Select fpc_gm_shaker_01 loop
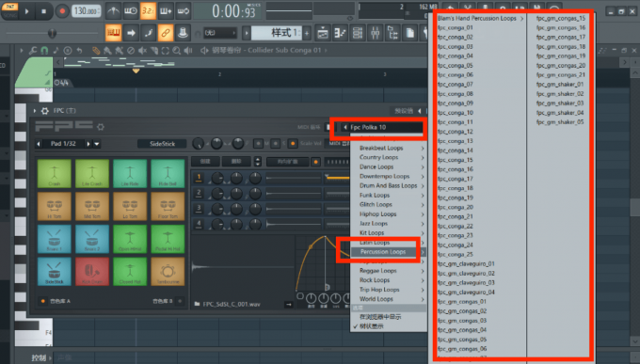This screenshot has height=364, width=640. pyautogui.click(x=560, y=85)
